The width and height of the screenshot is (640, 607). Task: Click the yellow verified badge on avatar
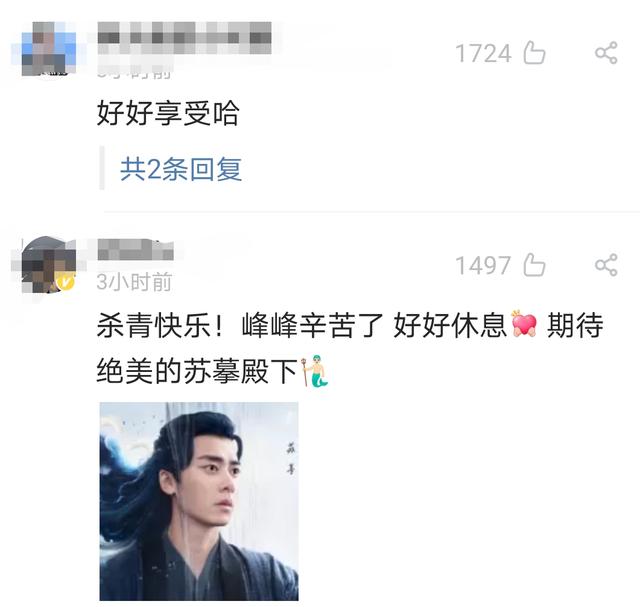coord(66,282)
